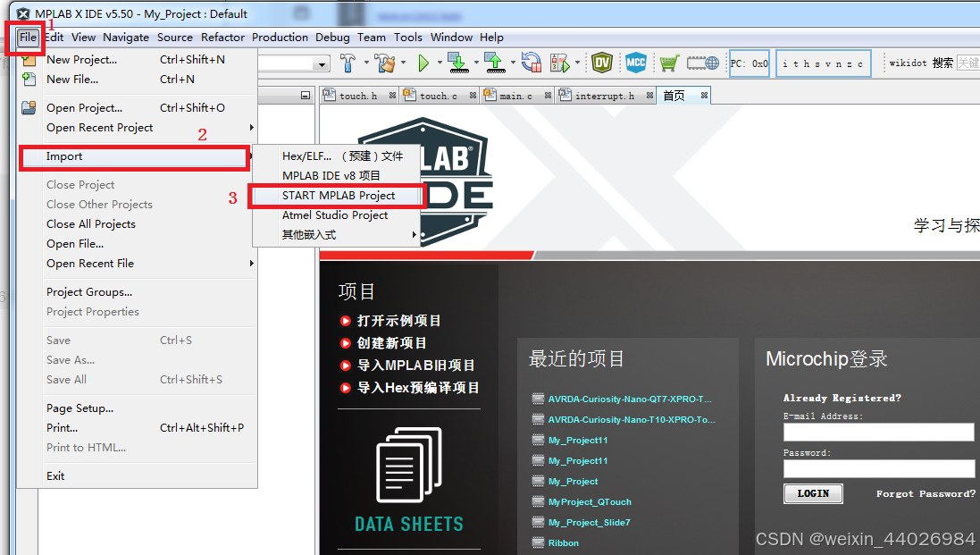Click the large DATA SHEETS documents icon

[409, 465]
